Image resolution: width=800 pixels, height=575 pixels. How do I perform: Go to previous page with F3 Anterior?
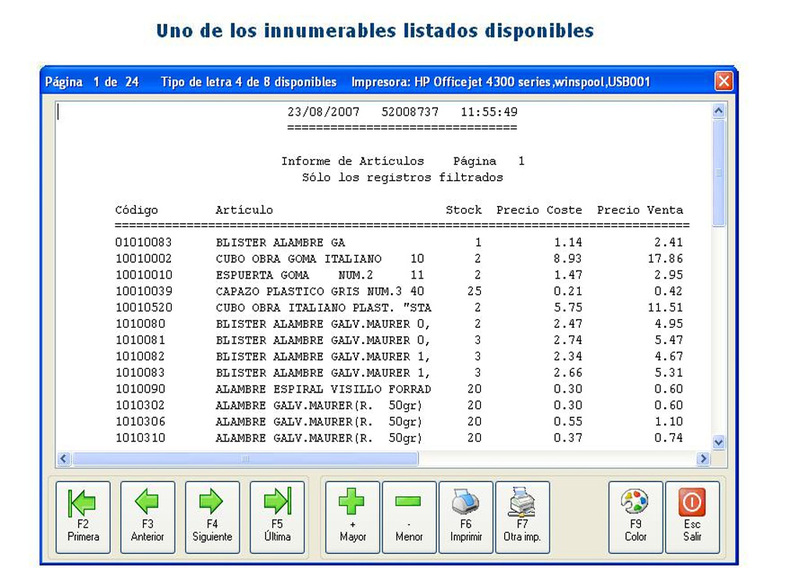click(x=147, y=517)
